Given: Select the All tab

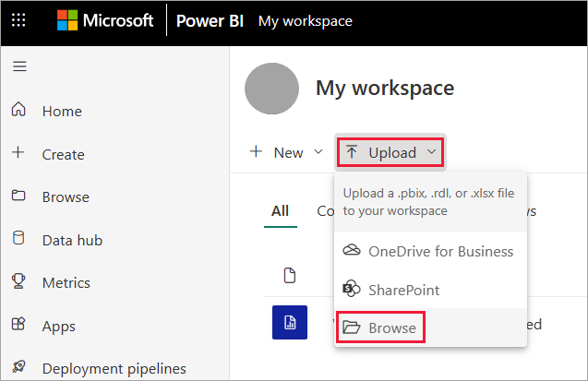Looking at the screenshot, I should coord(280,211).
